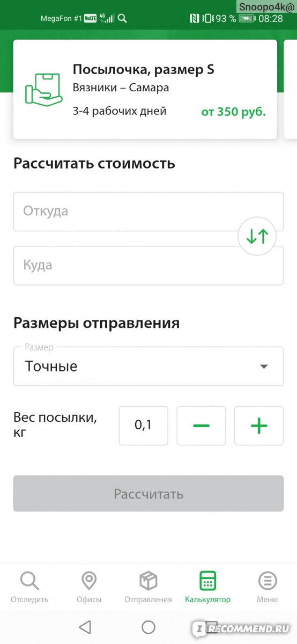Click the dropdown arrow next to Точные
Image resolution: width=297 pixels, height=644 pixels.
[263, 367]
